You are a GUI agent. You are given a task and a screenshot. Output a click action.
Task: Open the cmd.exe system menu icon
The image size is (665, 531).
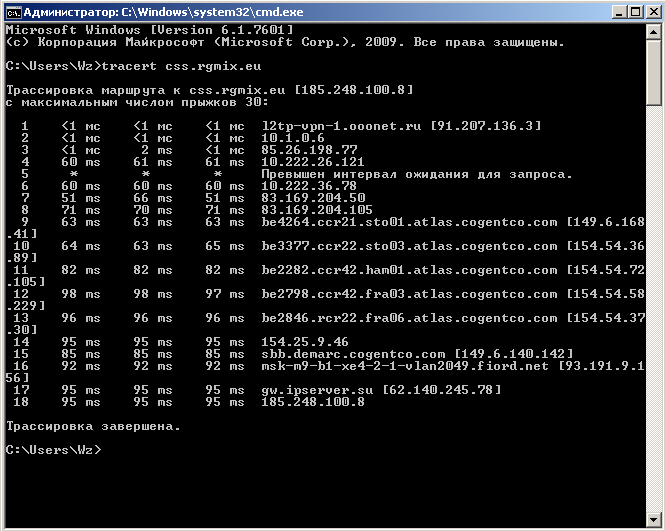pyautogui.click(x=13, y=12)
